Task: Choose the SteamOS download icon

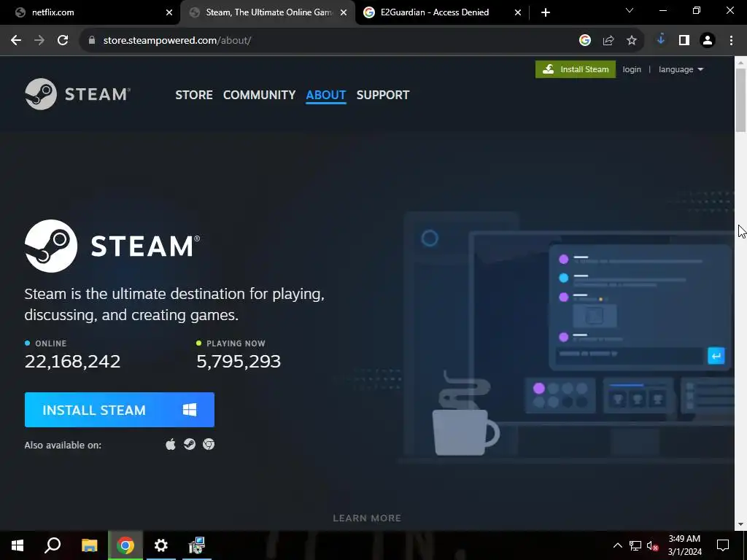Action: pyautogui.click(x=190, y=444)
